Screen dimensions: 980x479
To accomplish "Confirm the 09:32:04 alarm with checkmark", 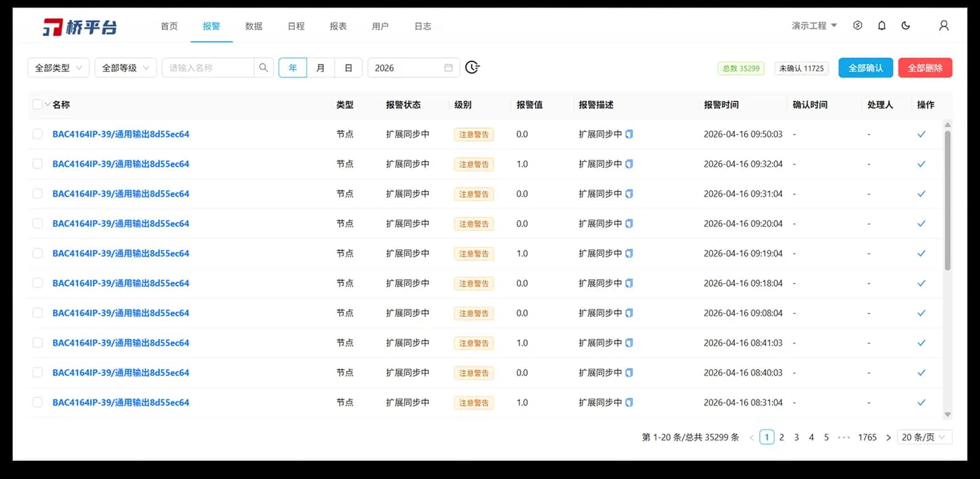I will [x=922, y=164].
